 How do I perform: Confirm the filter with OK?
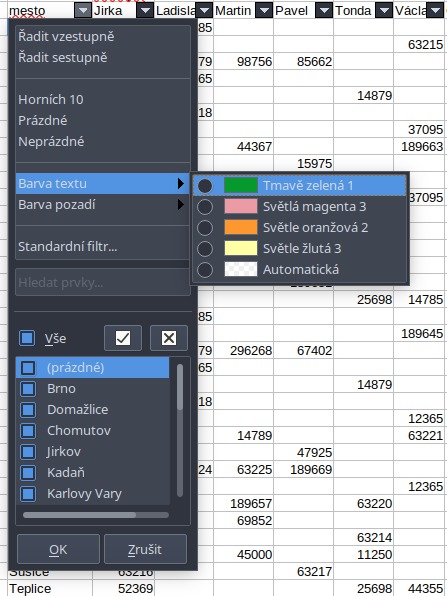click(x=58, y=549)
